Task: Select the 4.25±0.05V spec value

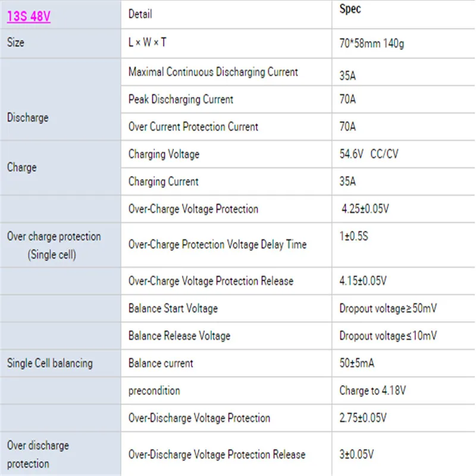Action: pyautogui.click(x=365, y=209)
